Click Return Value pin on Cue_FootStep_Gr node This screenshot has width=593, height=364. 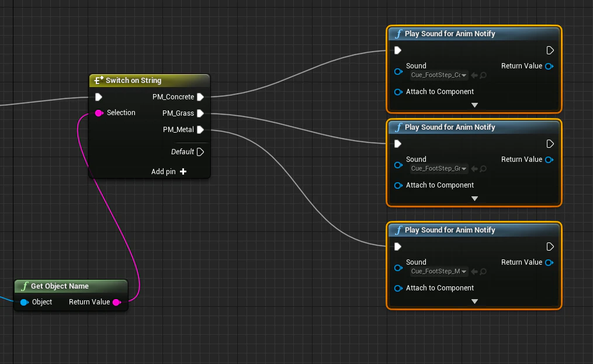tap(549, 160)
